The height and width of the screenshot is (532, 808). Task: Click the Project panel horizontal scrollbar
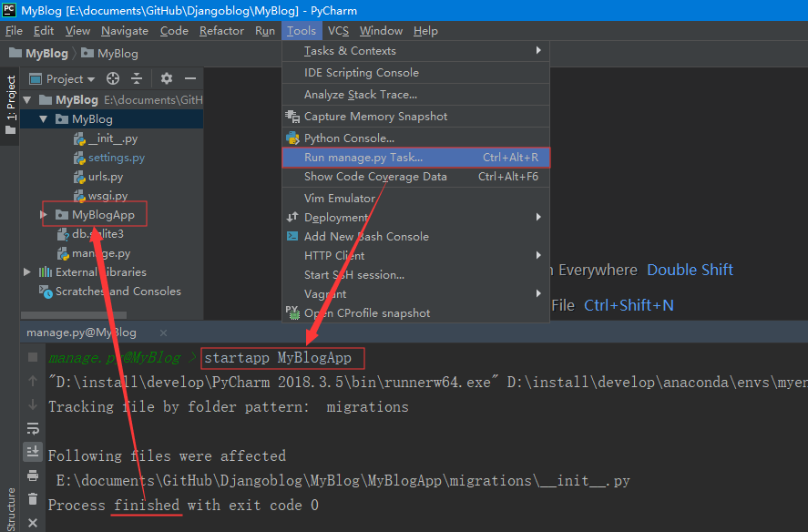tap(74, 314)
